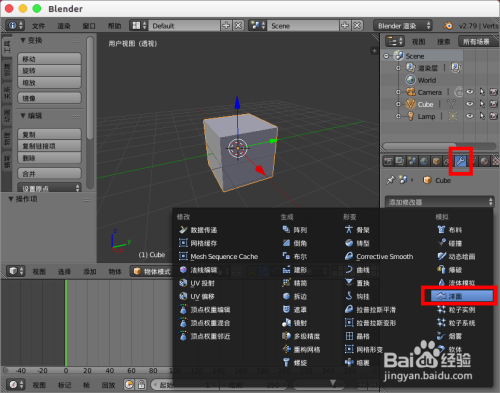
Task: Toggle Camera visibility eye in outliner
Action: click(x=470, y=92)
